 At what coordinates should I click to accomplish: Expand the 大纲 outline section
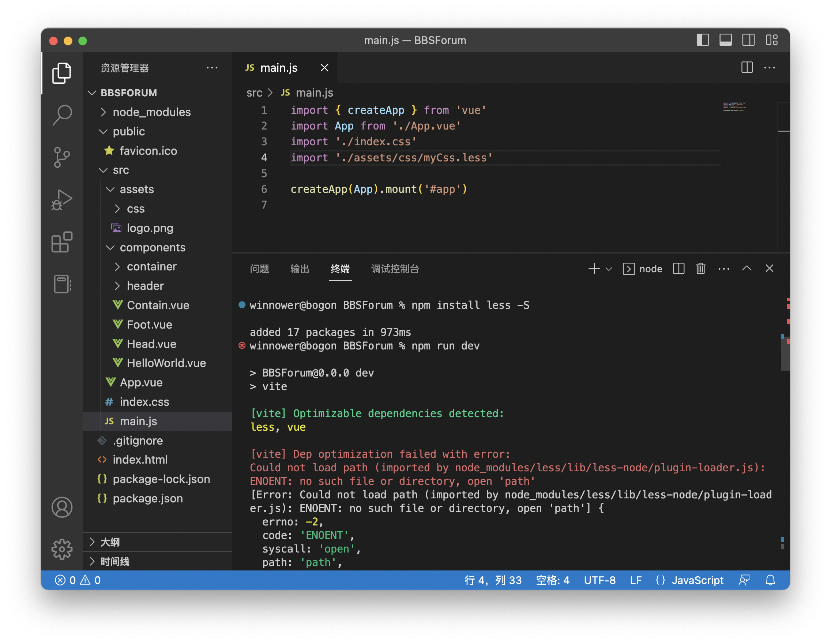[x=110, y=542]
